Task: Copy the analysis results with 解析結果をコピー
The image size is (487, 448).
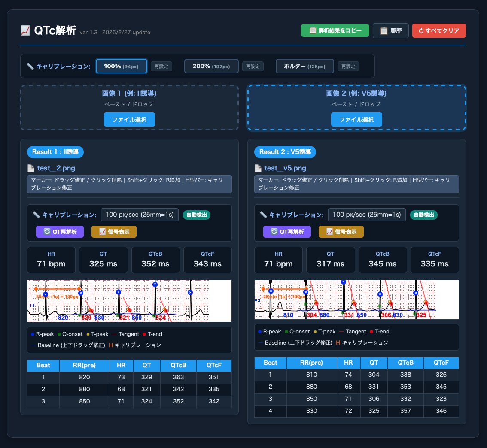Action: pos(335,31)
